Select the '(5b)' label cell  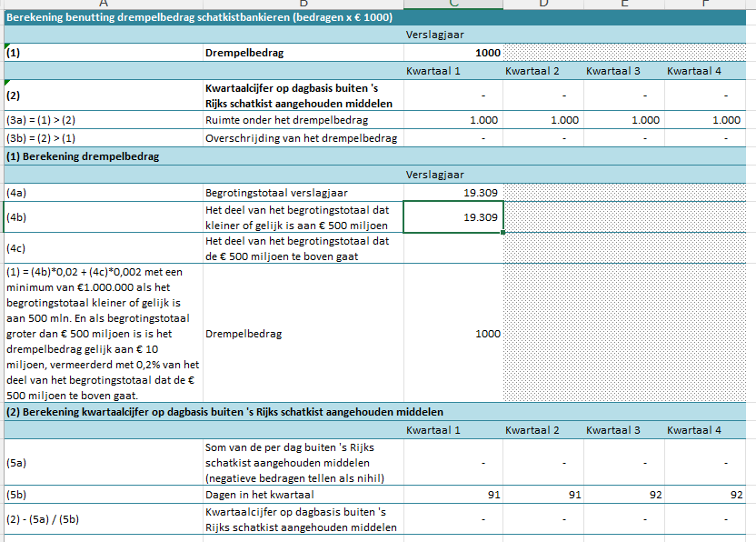(104, 495)
